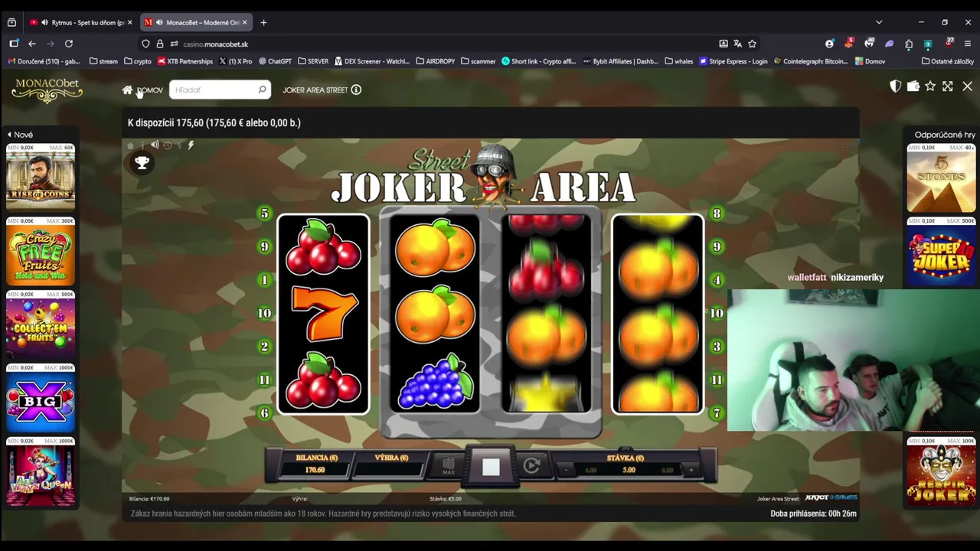Bookmark this page star icon
The height and width of the screenshot is (551, 980).
[752, 44]
